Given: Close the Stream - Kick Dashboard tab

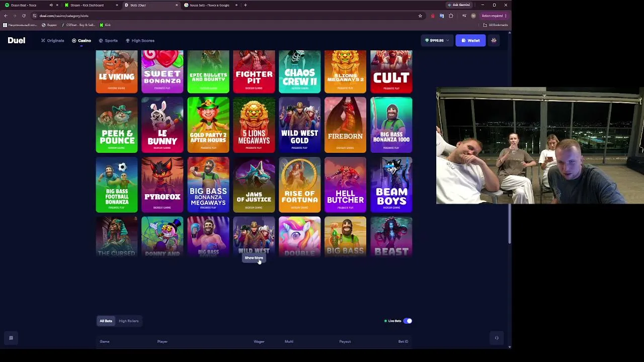Looking at the screenshot, I should pos(117,5).
